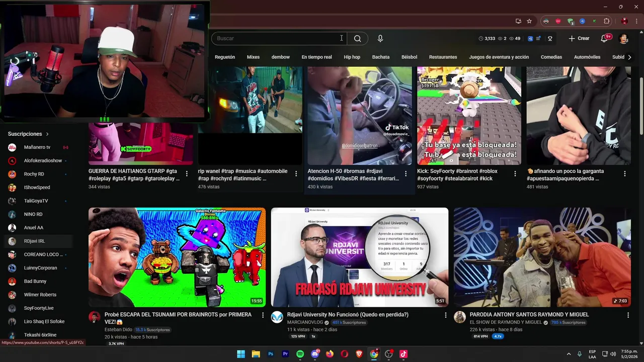Open more options for afinando un poco short
This screenshot has height=362, width=644.
[x=625, y=173]
